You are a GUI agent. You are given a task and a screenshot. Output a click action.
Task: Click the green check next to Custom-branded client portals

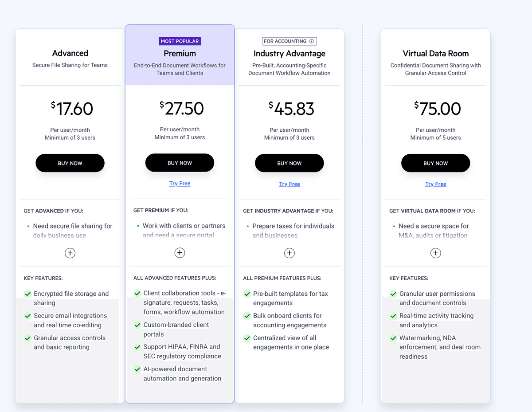click(137, 325)
